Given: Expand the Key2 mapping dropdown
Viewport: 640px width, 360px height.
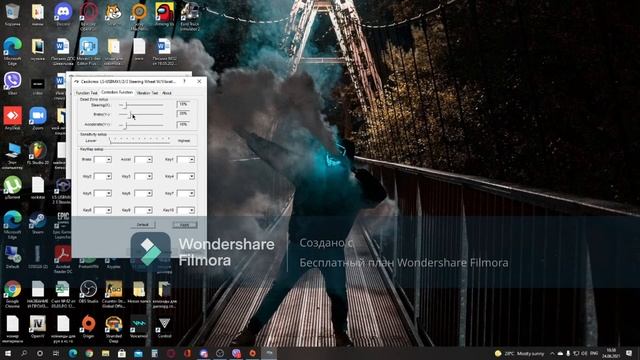Looking at the screenshot, I should pos(102,176).
